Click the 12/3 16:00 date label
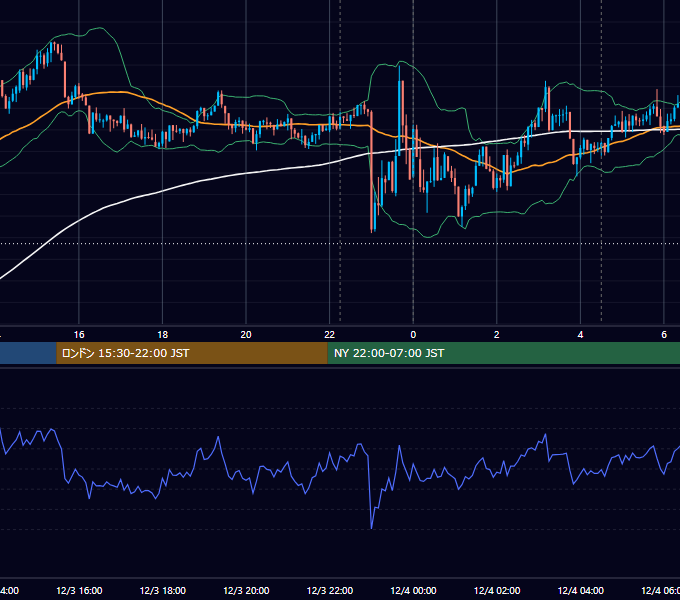 click(79, 590)
